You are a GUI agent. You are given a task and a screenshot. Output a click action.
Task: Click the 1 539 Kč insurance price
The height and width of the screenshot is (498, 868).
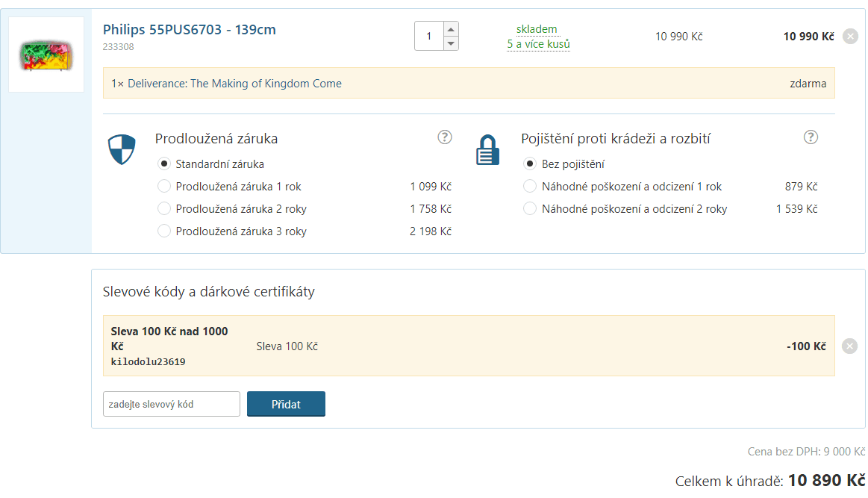[x=796, y=209]
